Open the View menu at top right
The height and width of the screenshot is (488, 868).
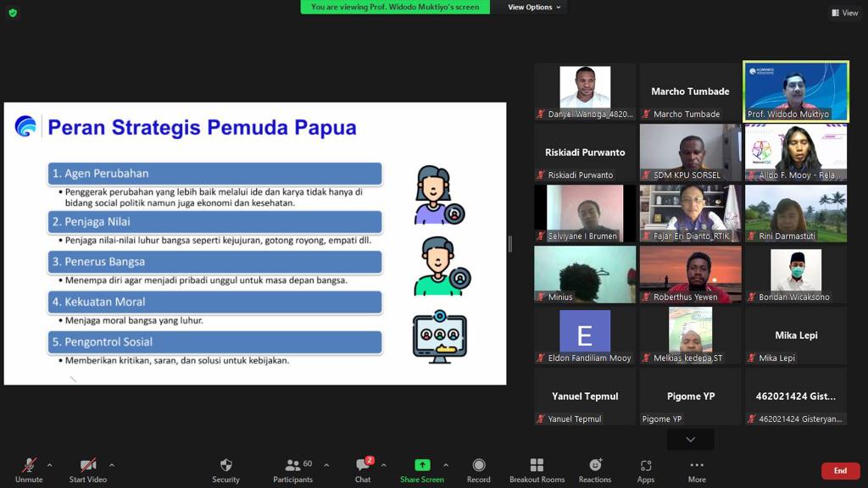[x=844, y=13]
